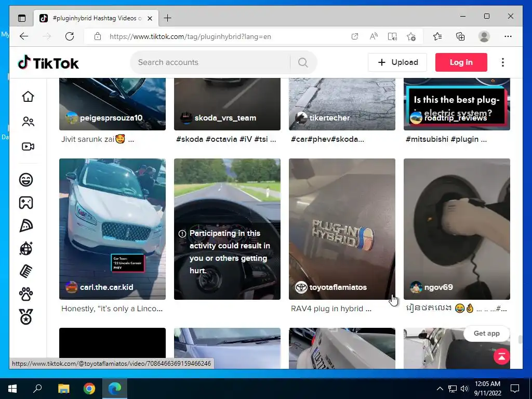Select the Animals paw print category icon
The height and width of the screenshot is (399, 532).
(x=26, y=295)
